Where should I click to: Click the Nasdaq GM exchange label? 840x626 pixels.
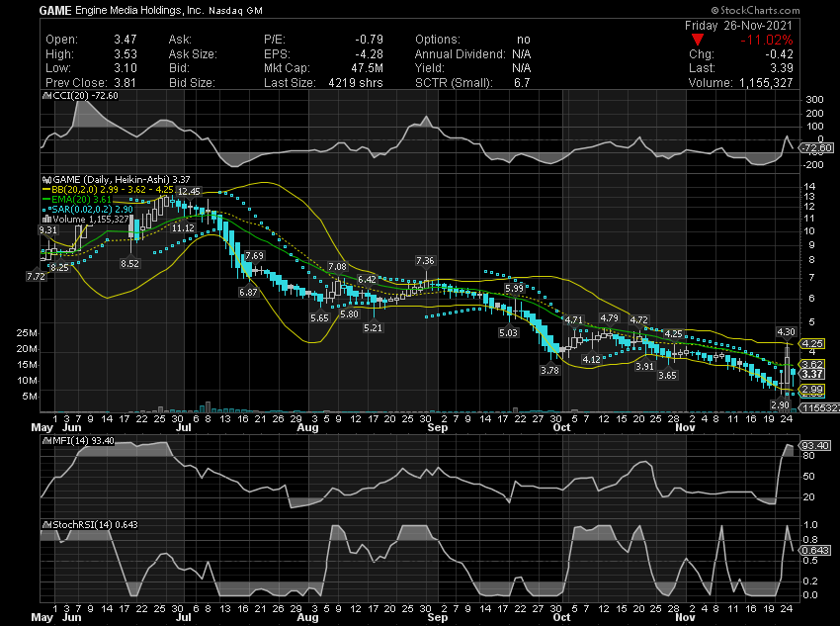point(235,11)
